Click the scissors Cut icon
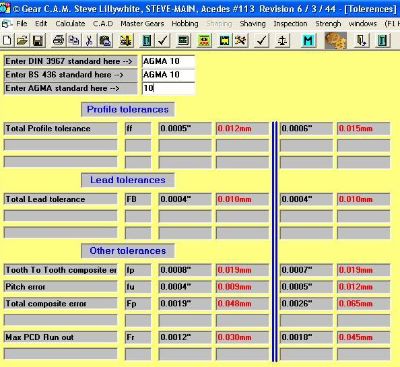Image resolution: width=400 pixels, height=367 pixels. coord(89,41)
